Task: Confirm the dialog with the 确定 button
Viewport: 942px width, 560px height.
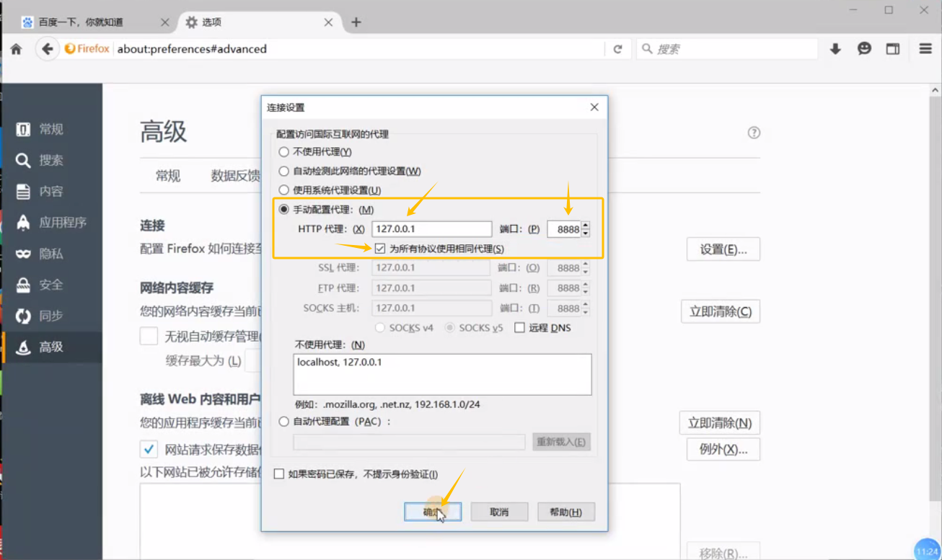Action: pos(433,512)
